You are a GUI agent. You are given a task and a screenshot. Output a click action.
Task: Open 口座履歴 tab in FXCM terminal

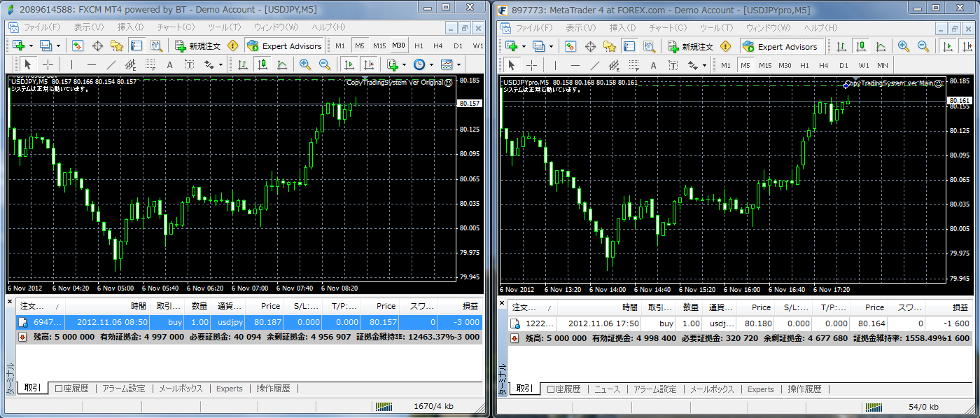(x=72, y=389)
